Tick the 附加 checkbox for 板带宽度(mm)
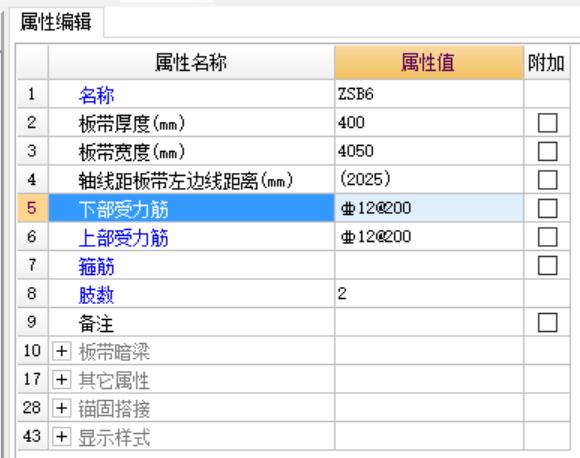Image resolution: width=580 pixels, height=458 pixels. point(547,151)
